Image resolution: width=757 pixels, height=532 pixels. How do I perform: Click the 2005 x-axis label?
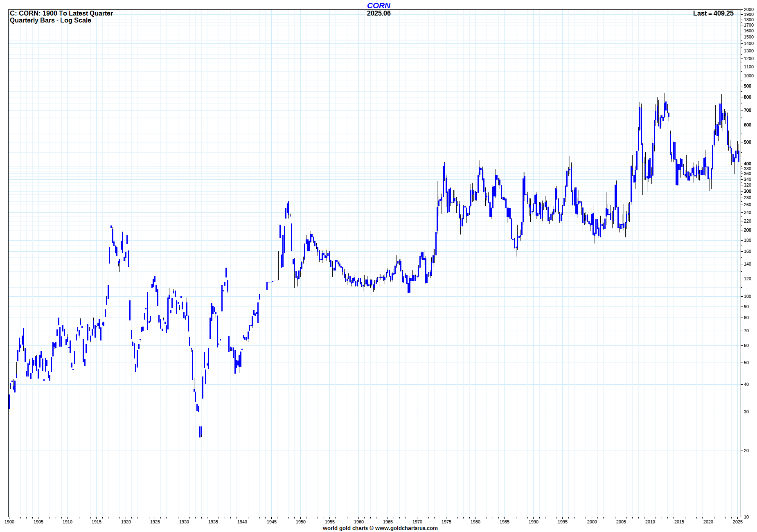tap(621, 522)
